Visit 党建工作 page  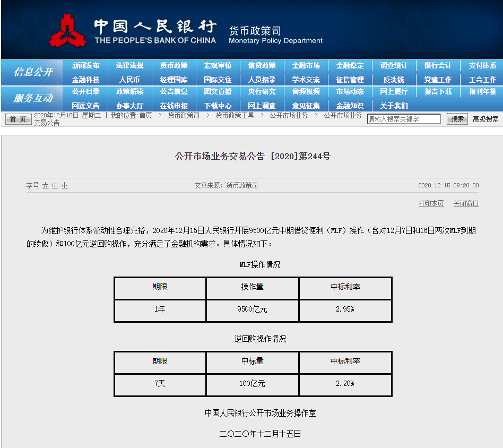pyautogui.click(x=438, y=80)
